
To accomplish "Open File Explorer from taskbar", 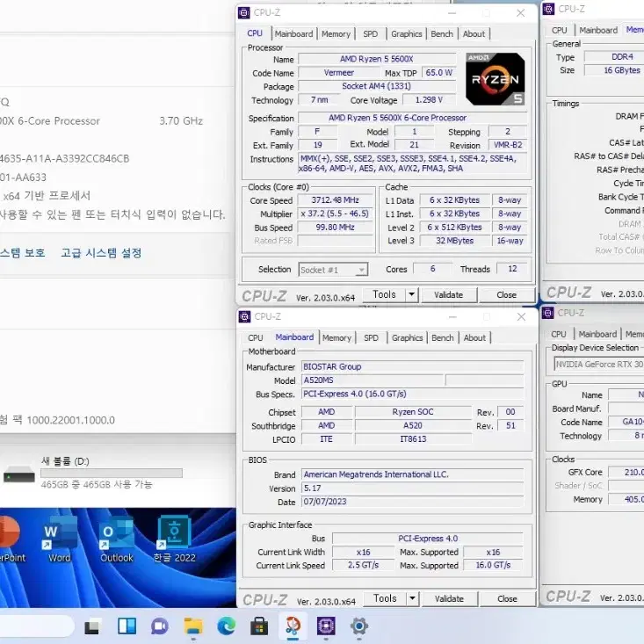I will [192, 626].
